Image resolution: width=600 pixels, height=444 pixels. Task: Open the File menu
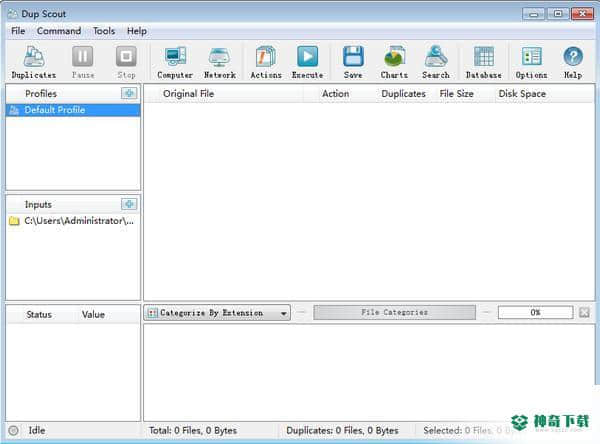18,31
